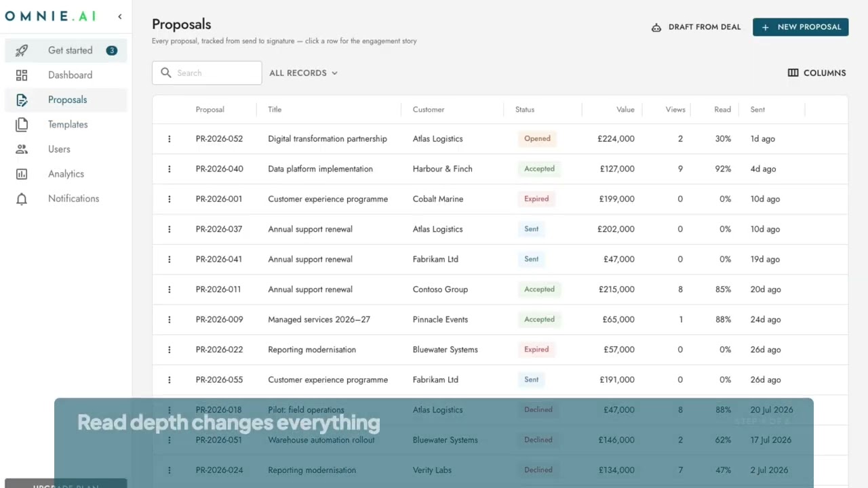Open the Users sidebar item
868x488 pixels.
click(x=66, y=149)
